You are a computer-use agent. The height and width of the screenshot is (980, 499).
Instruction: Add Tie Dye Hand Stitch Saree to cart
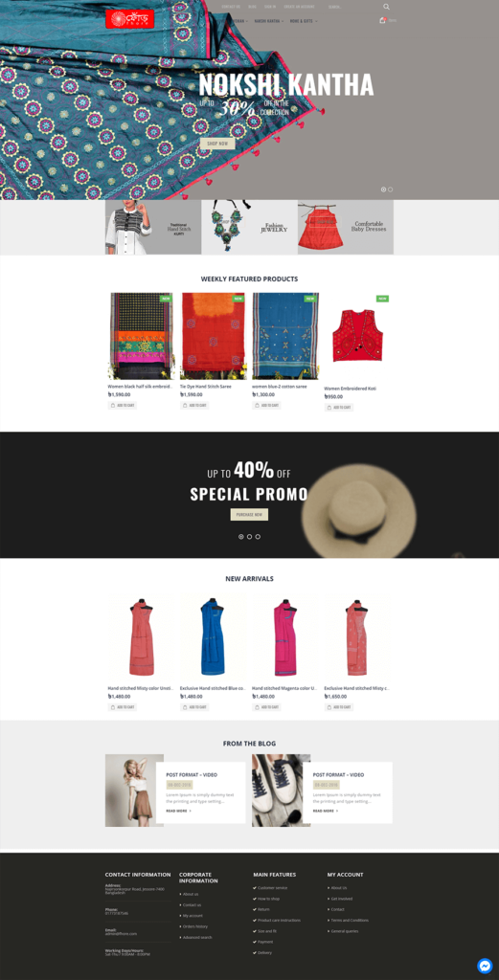[x=194, y=406]
